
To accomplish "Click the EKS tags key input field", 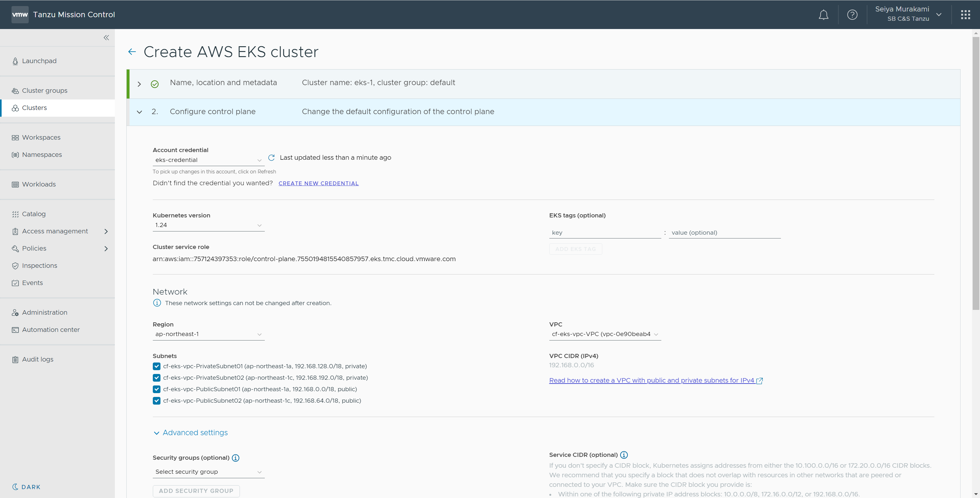I will click(x=605, y=233).
